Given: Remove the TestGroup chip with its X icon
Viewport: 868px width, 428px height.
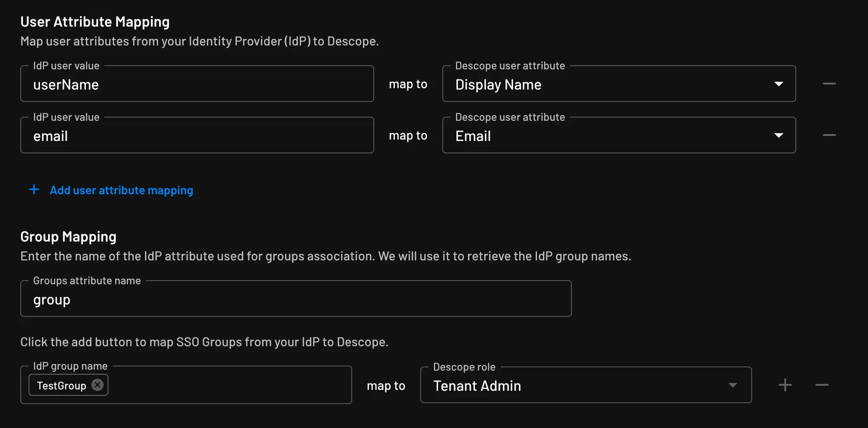Looking at the screenshot, I should [x=97, y=385].
